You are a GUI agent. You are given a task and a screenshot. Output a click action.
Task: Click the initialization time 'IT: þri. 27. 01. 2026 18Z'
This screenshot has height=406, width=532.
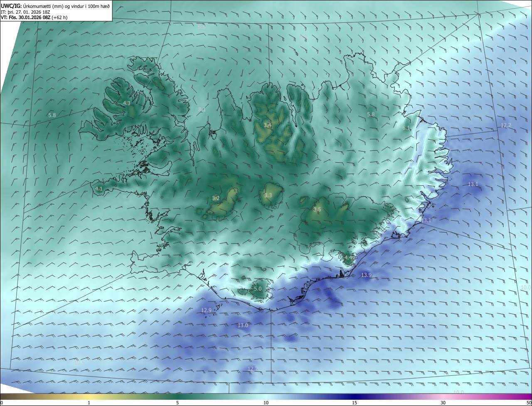(x=25, y=12)
